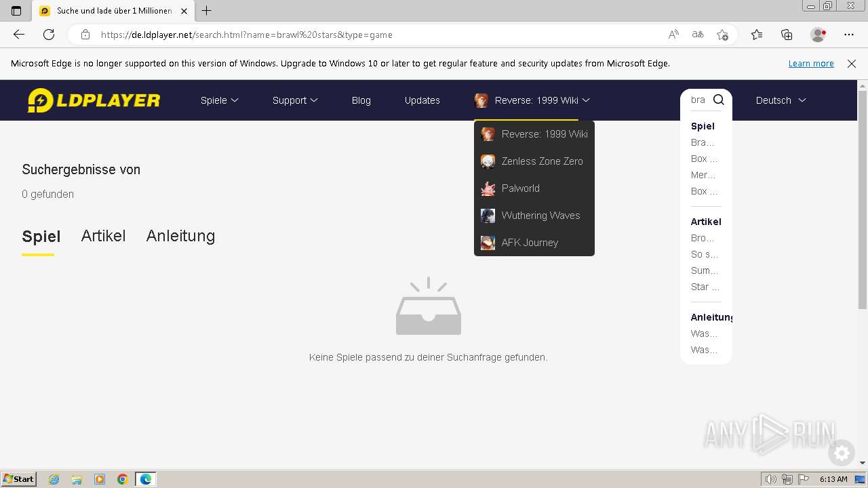Open the Favorites list
This screenshot has height=488, width=868.
coord(757,35)
